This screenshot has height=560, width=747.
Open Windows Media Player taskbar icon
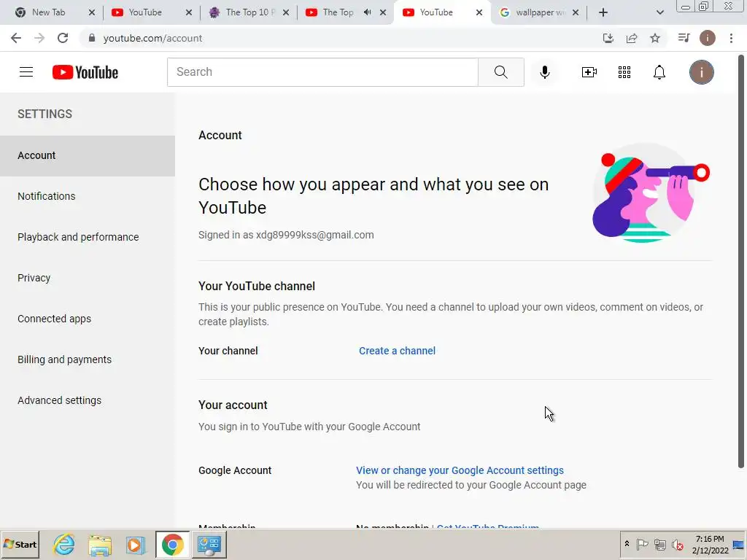tap(136, 545)
